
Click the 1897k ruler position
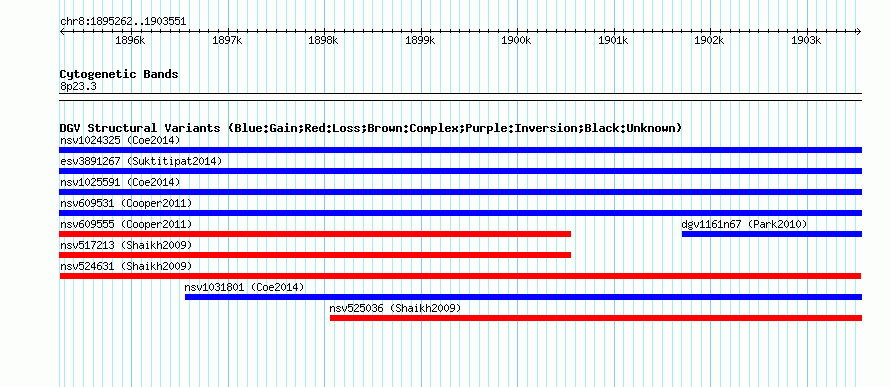coord(226,40)
